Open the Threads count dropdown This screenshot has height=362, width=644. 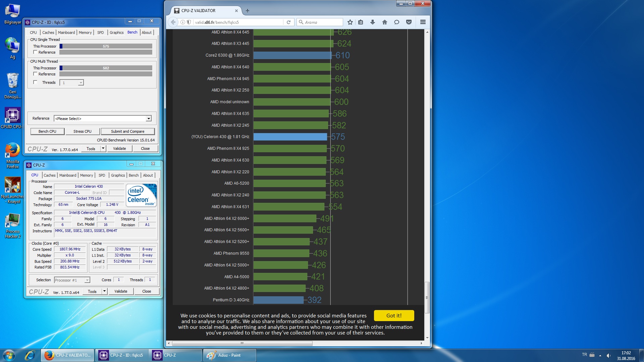tap(80, 82)
